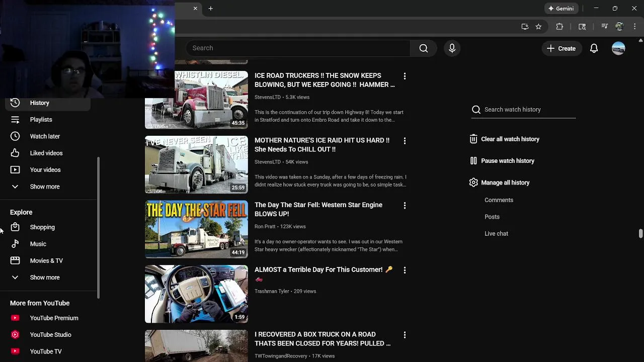Open the notifications bell
This screenshot has width=644, height=362.
pos(594,48)
